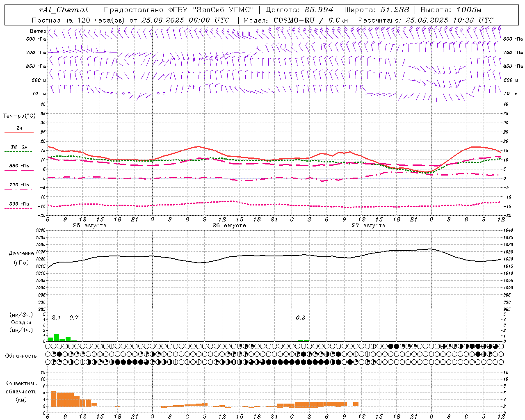
Task: Click the Рассчитано: 25.08.2025 10:38 UTC timestamp
Action: [x=426, y=20]
